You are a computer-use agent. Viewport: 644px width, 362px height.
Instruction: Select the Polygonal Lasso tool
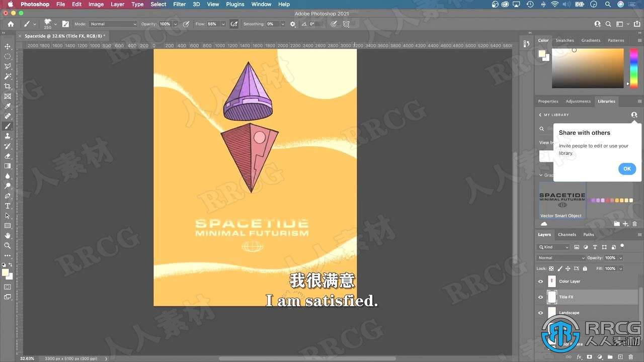(8, 66)
